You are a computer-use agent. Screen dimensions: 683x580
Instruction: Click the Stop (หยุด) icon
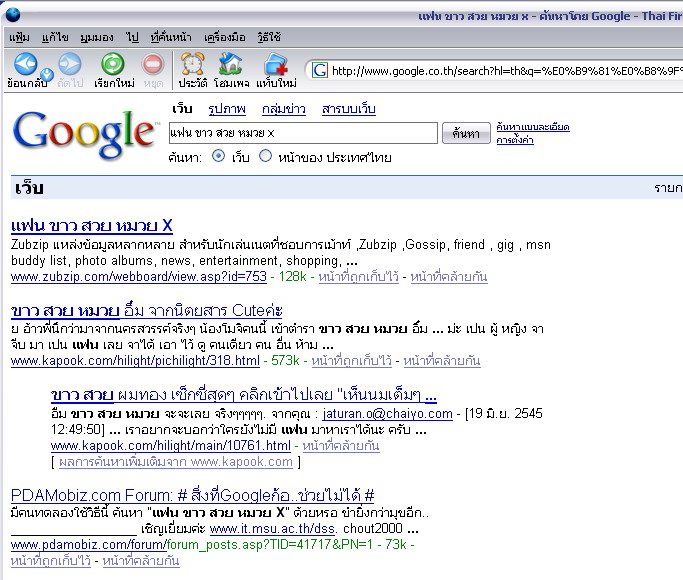(153, 64)
